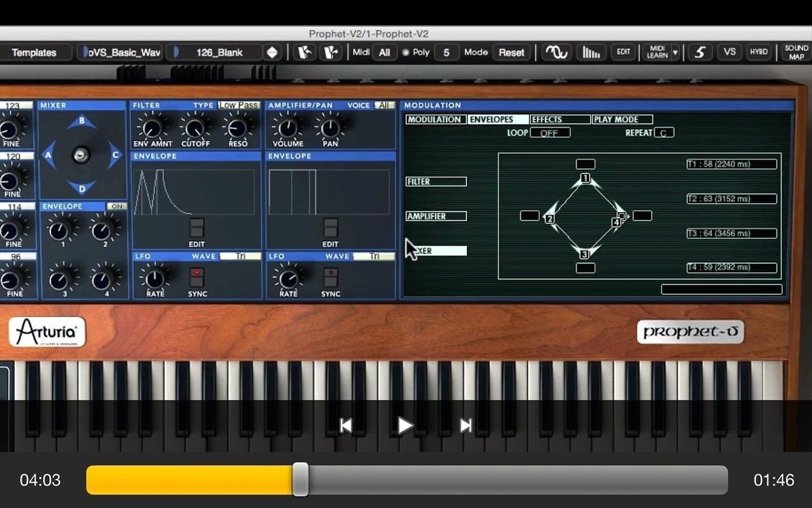Open the amplifier LFO WAVE Tri dropdown
This screenshot has height=508, width=812.
(x=374, y=256)
